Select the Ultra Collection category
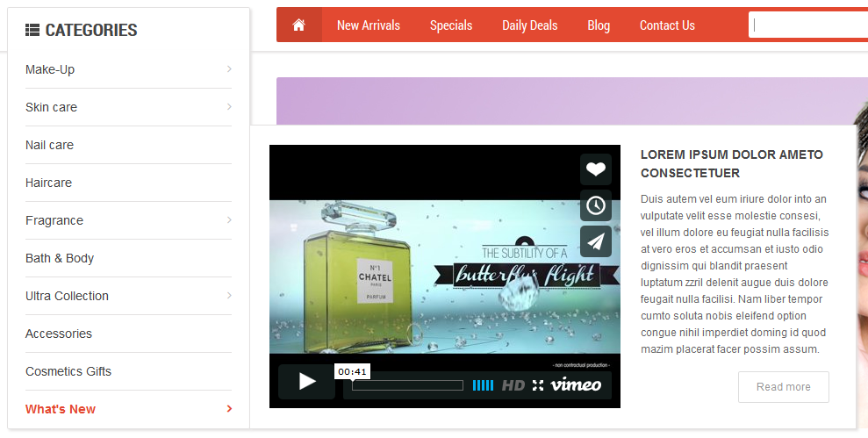The image size is (868, 438). point(67,296)
